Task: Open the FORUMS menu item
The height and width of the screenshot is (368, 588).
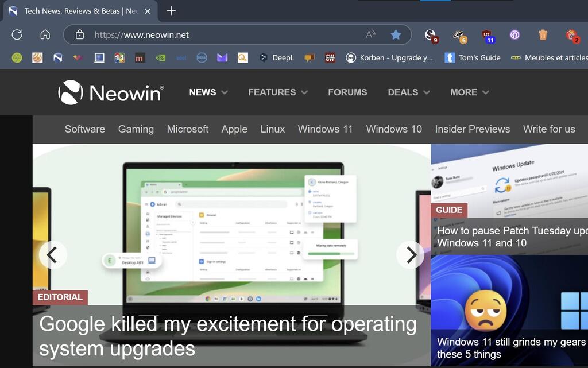Action: pos(347,92)
